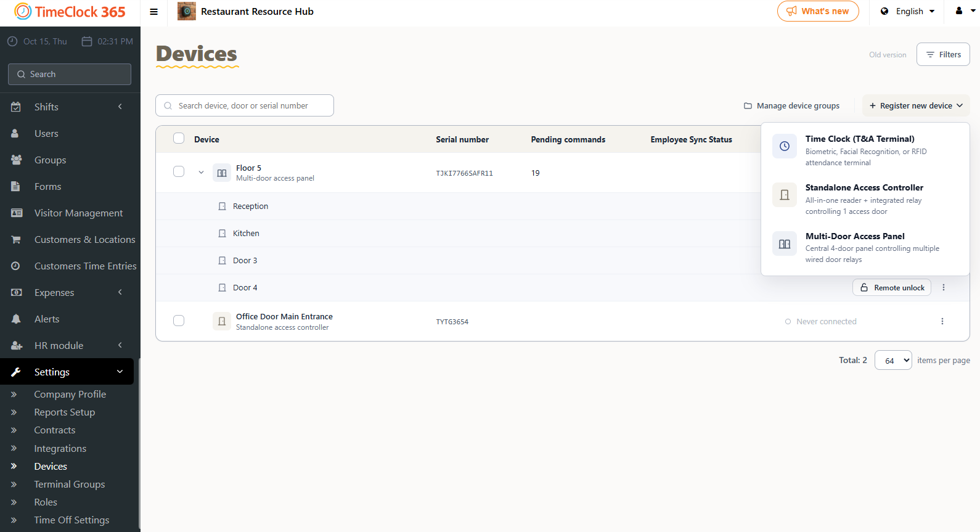
Task: Open Terminal Groups under Settings
Action: [x=69, y=484]
